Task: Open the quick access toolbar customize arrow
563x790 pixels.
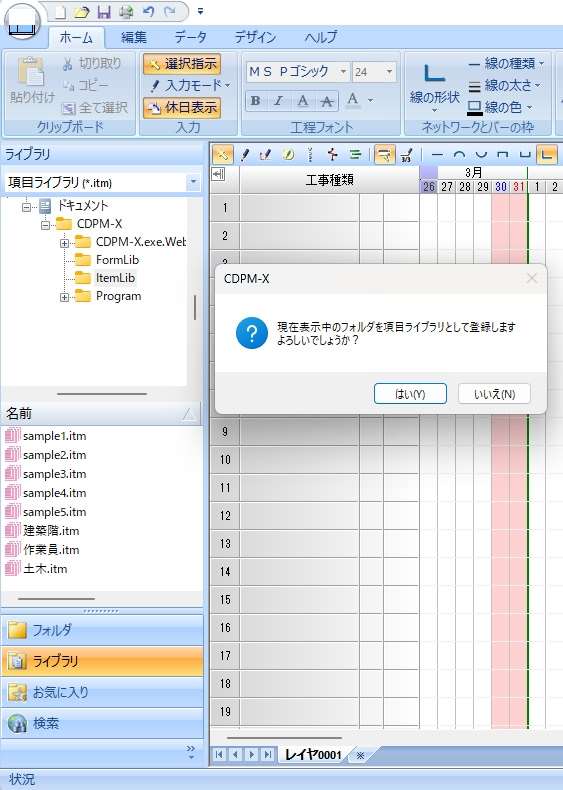Action: 200,12
